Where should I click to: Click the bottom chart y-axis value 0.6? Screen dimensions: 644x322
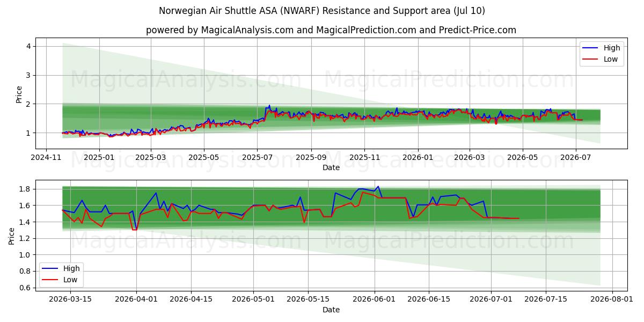(x=25, y=288)
